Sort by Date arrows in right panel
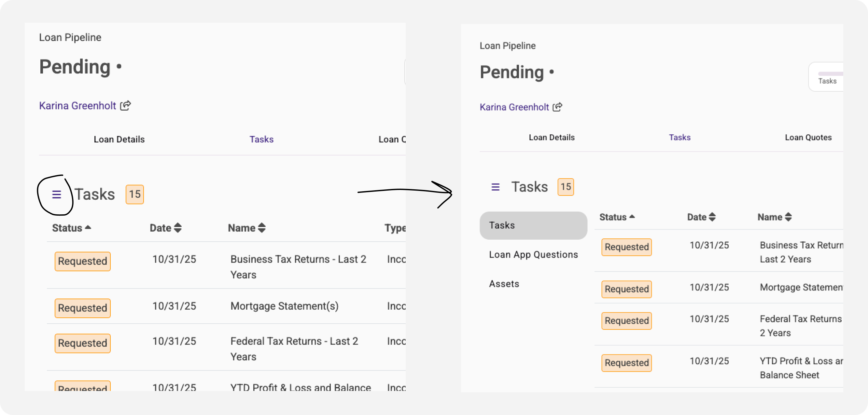Viewport: 868px width, 415px height. click(712, 217)
